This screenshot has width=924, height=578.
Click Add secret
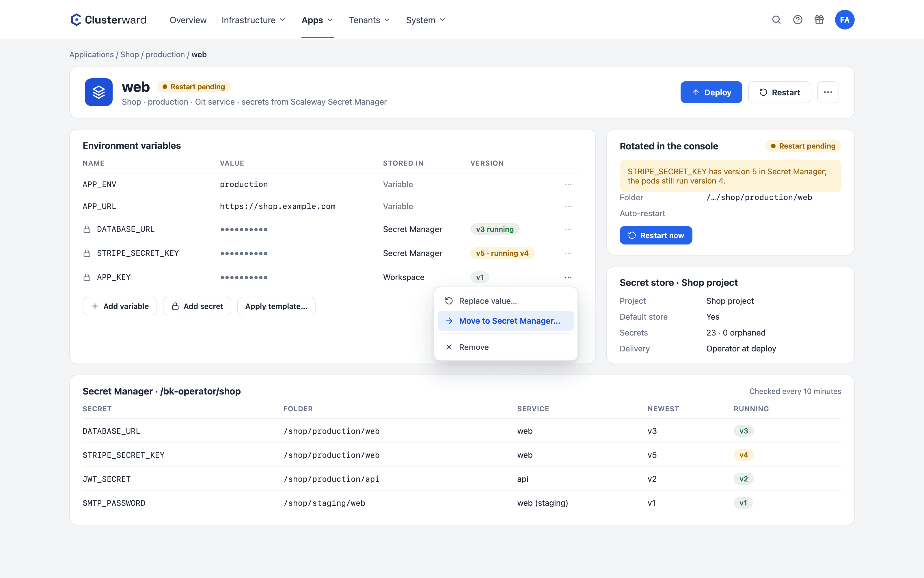click(197, 306)
